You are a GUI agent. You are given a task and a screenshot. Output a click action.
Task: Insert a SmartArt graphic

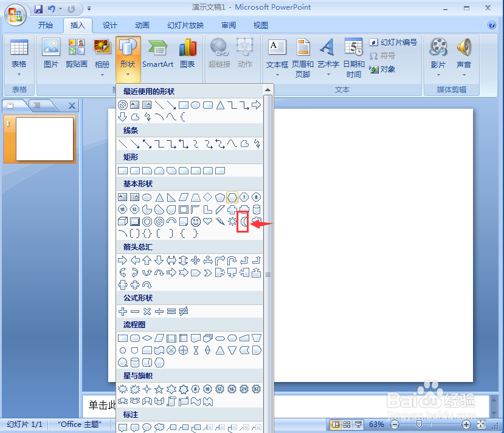tap(157, 53)
